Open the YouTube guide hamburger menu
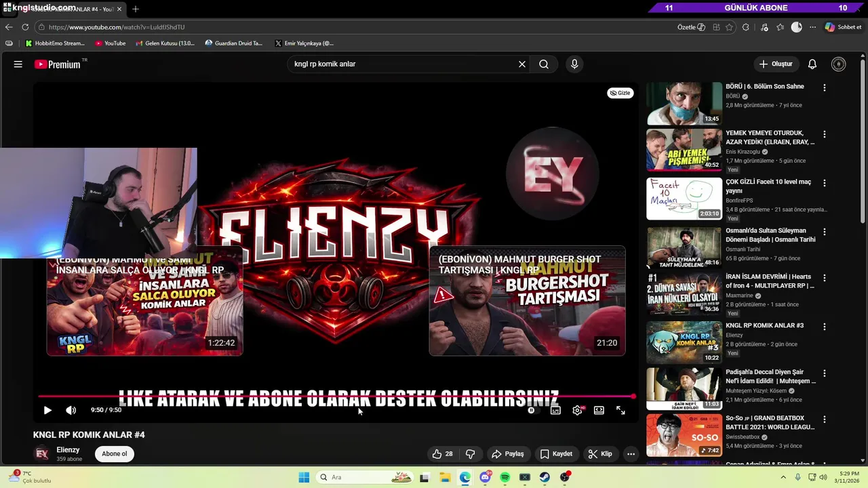 [18, 64]
